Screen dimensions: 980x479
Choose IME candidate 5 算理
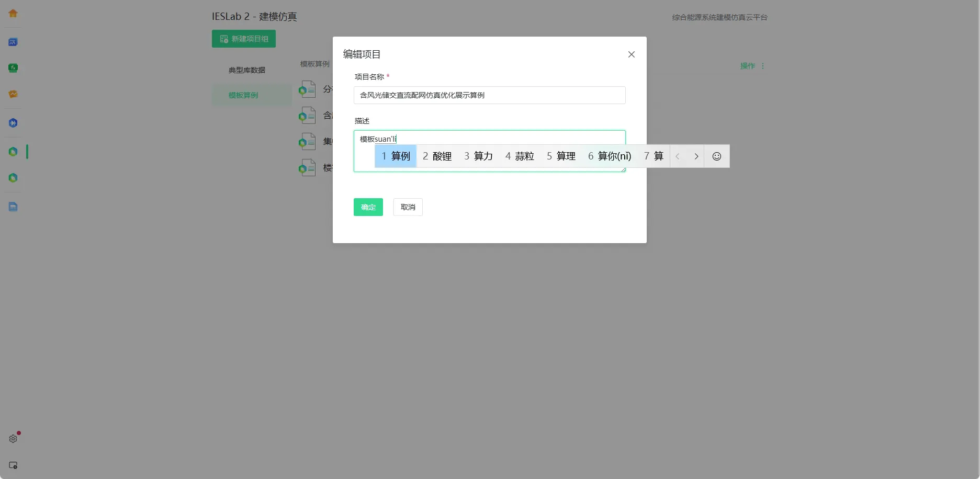[x=561, y=156]
